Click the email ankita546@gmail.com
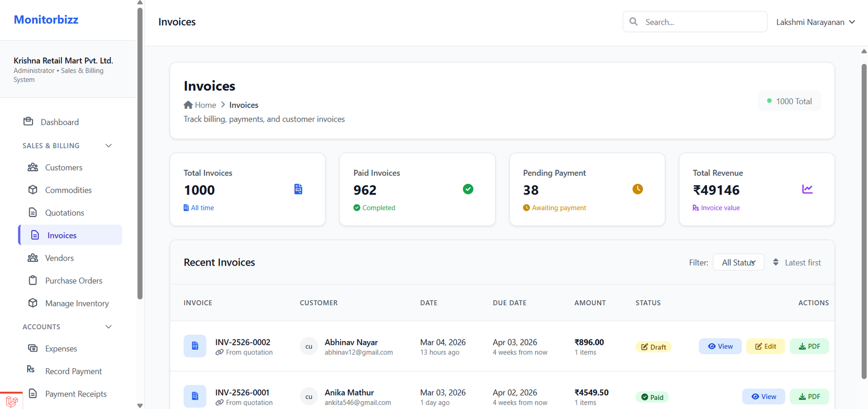Viewport: 868px width, 409px height. (358, 402)
